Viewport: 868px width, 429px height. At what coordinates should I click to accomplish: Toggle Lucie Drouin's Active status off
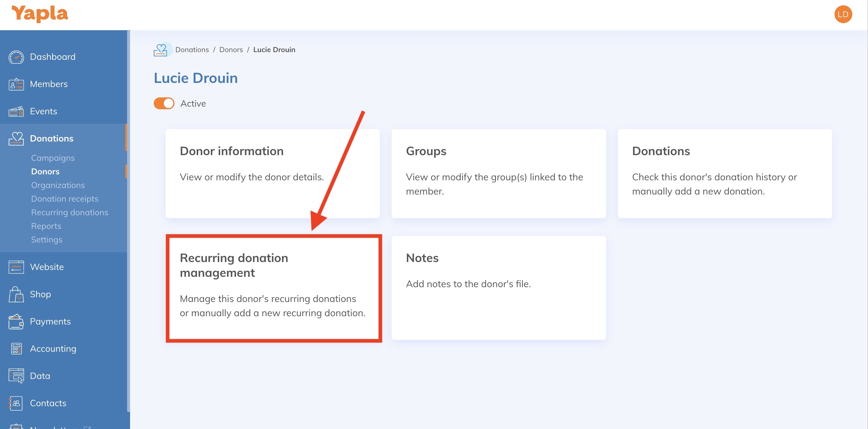coord(164,103)
